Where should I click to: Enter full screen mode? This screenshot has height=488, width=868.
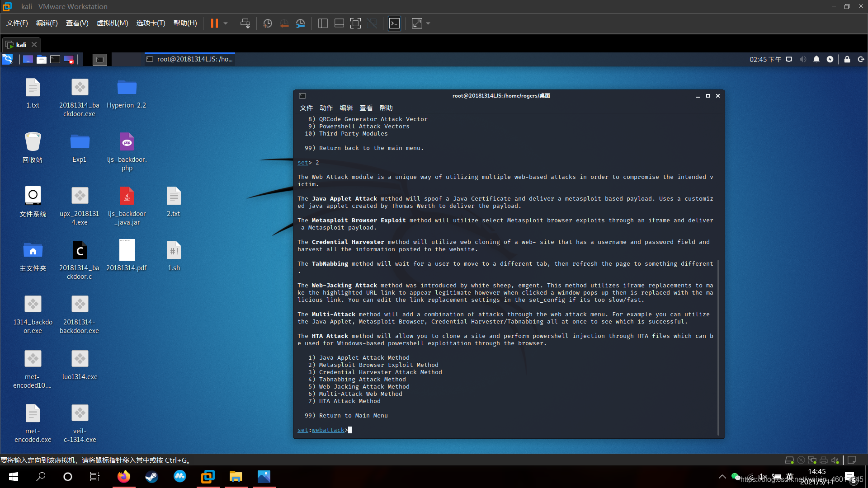(355, 23)
